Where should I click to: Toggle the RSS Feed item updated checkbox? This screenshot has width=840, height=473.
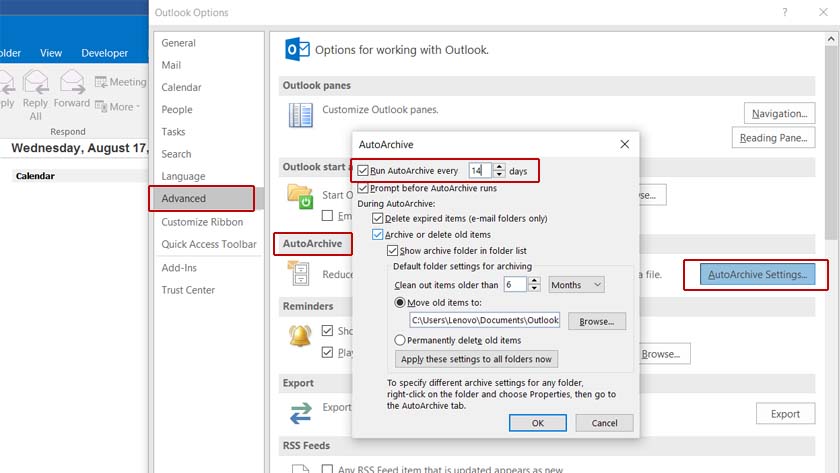(327, 469)
